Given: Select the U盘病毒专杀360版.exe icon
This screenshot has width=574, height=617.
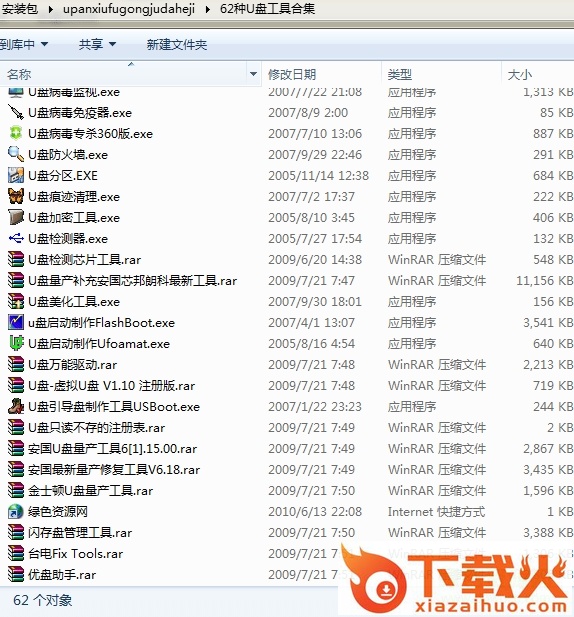Looking at the screenshot, I should (16, 134).
